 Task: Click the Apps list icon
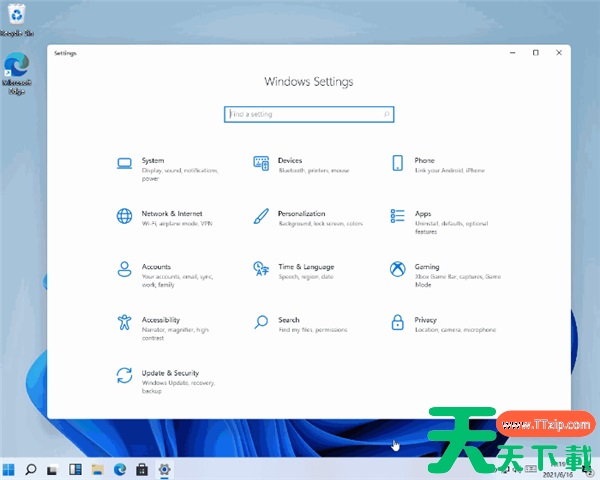coord(398,216)
